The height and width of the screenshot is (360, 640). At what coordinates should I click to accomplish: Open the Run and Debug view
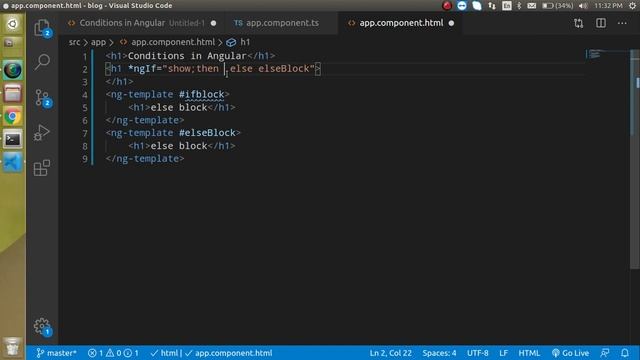(42, 133)
